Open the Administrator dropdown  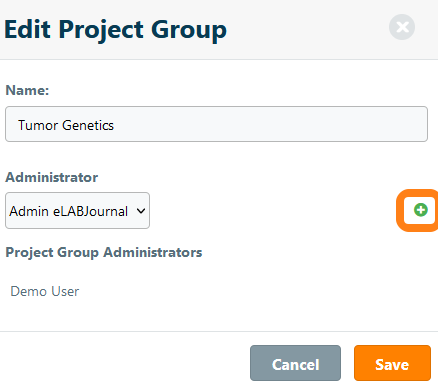[x=77, y=210]
